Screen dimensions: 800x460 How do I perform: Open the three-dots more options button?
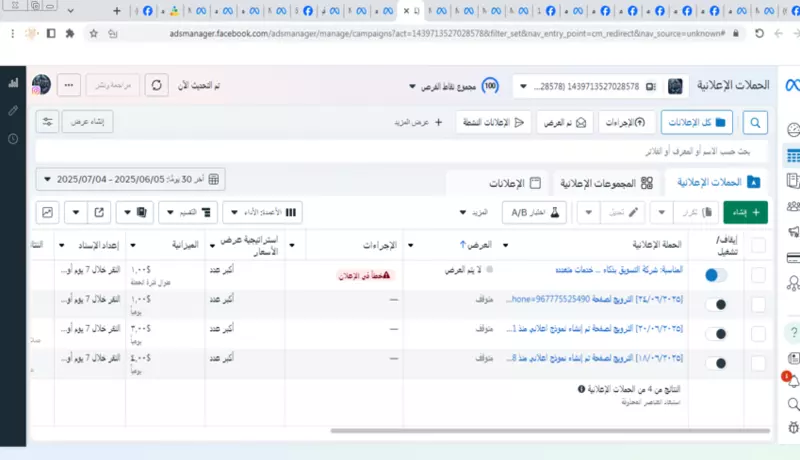(x=69, y=85)
